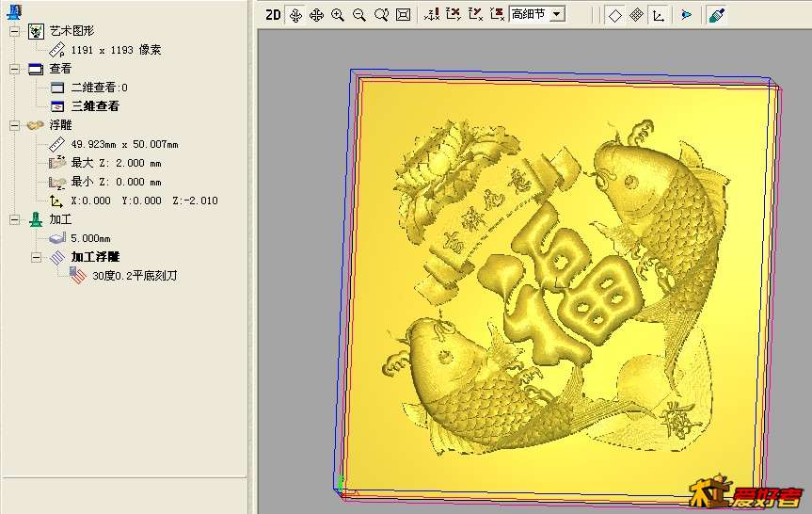Click the previous zoom magnifier icon
The height and width of the screenshot is (514, 812).
381,15
